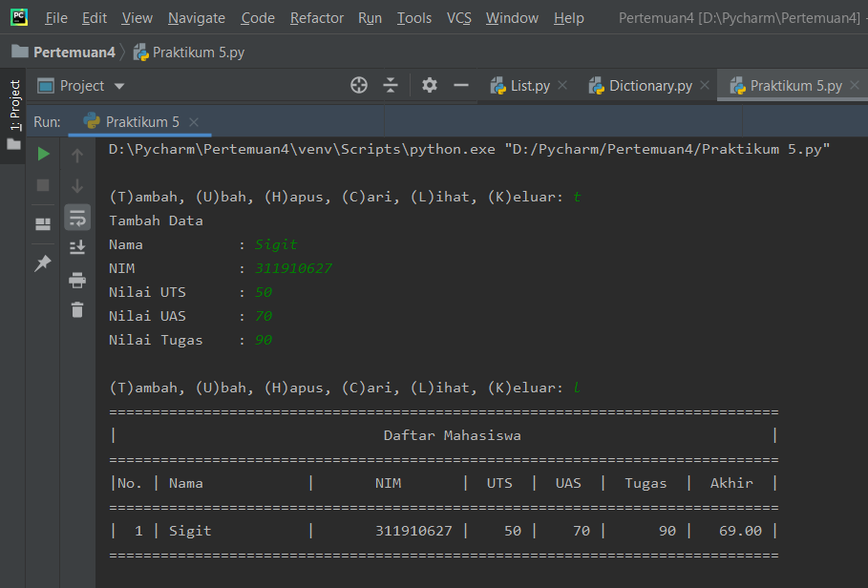Open the Navigate menu

pos(197,18)
